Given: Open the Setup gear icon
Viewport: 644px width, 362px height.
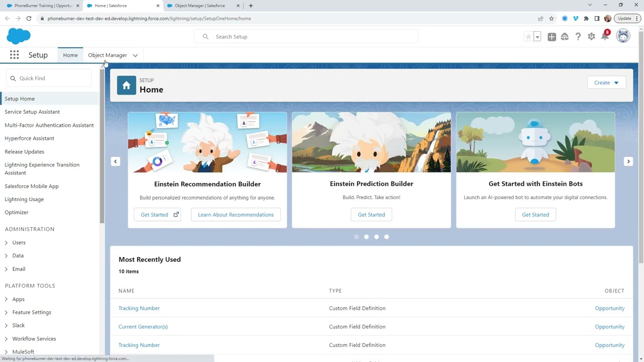Looking at the screenshot, I should 592,37.
